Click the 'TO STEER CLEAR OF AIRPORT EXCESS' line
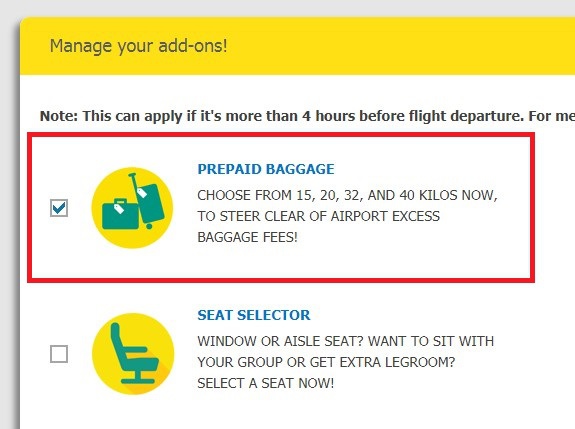Screen dimensions: 575x429 [318, 216]
